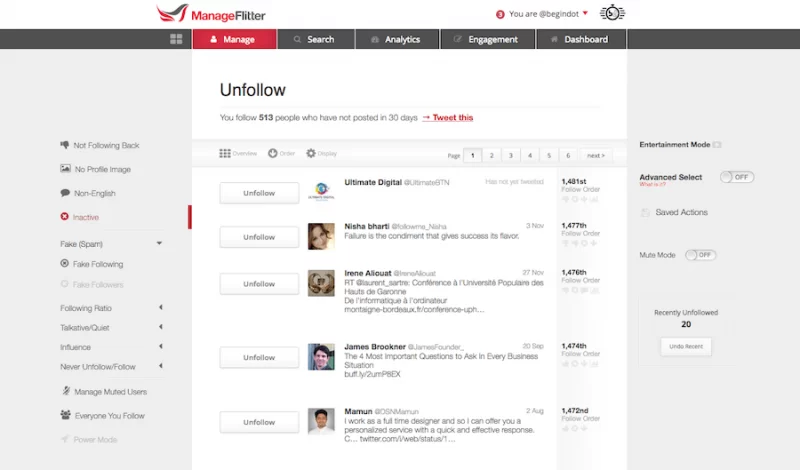Go to page 1
The width and height of the screenshot is (800, 470).
click(x=472, y=155)
